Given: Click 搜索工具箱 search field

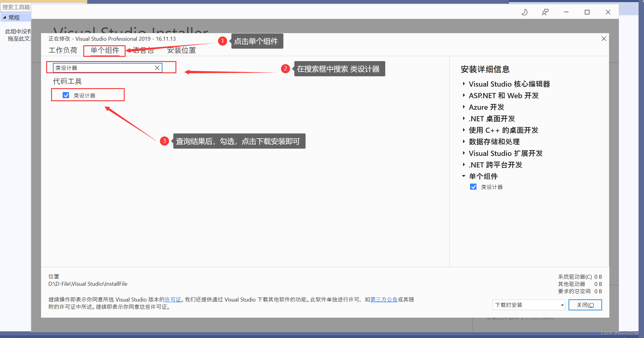Looking at the screenshot, I should coord(16,7).
